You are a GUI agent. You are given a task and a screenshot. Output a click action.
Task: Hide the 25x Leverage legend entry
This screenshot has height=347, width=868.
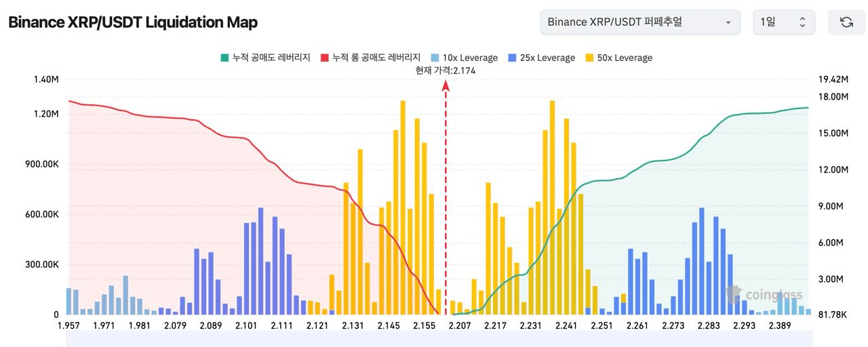[547, 58]
